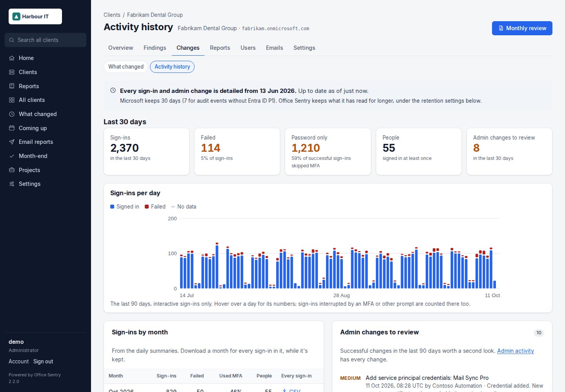This screenshot has width=565, height=392.
Task: Click the Harbour IT logo
Action: coord(35,16)
